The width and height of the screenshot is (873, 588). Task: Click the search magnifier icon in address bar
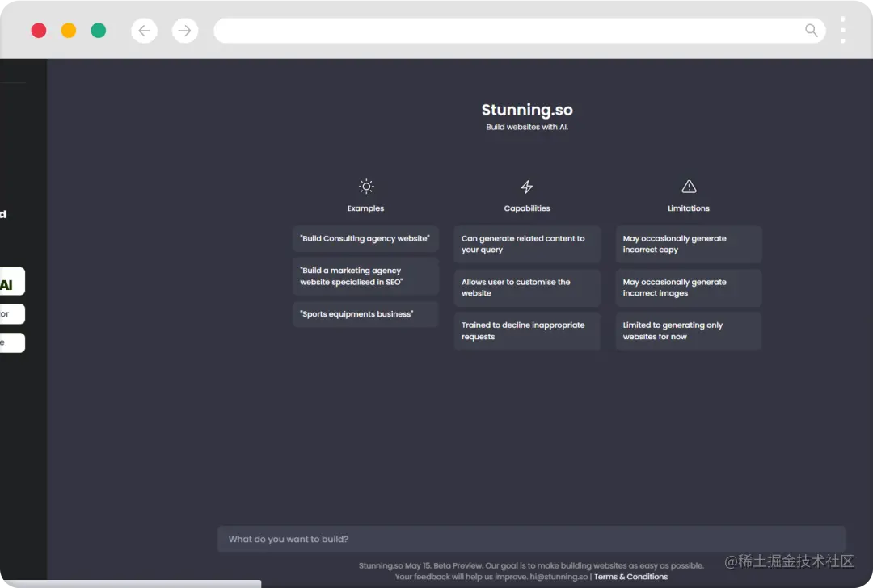[x=812, y=31]
